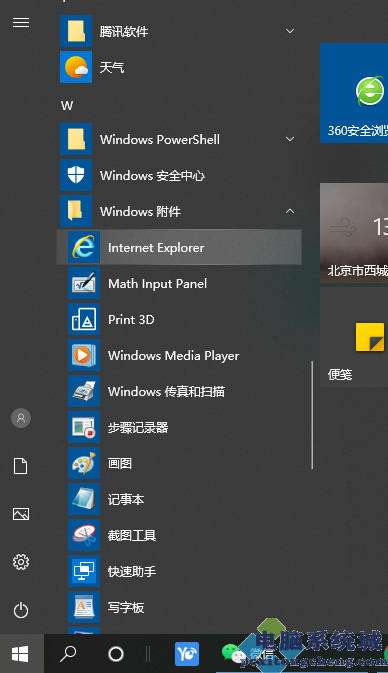Launch the Weather (天气) app icon
388x673 pixels.
click(x=76, y=67)
